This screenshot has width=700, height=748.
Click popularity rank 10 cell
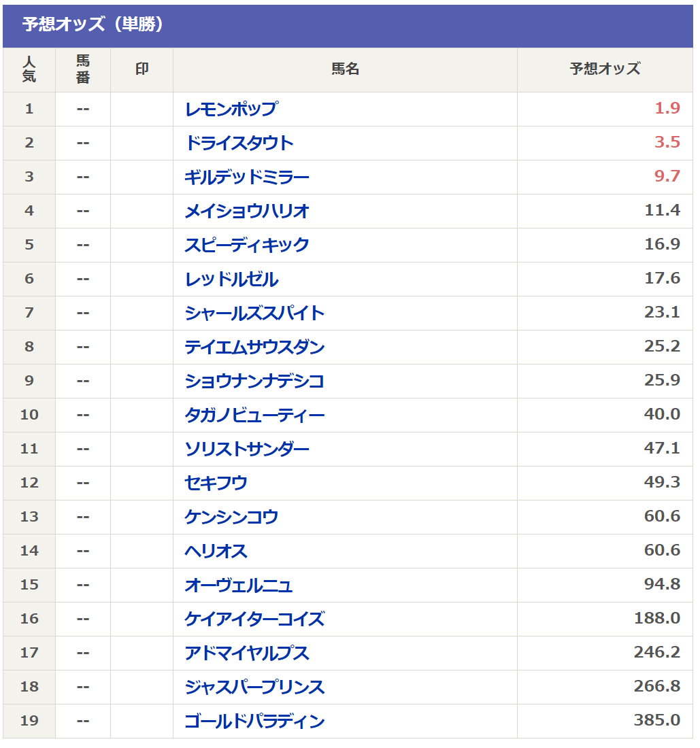(29, 415)
